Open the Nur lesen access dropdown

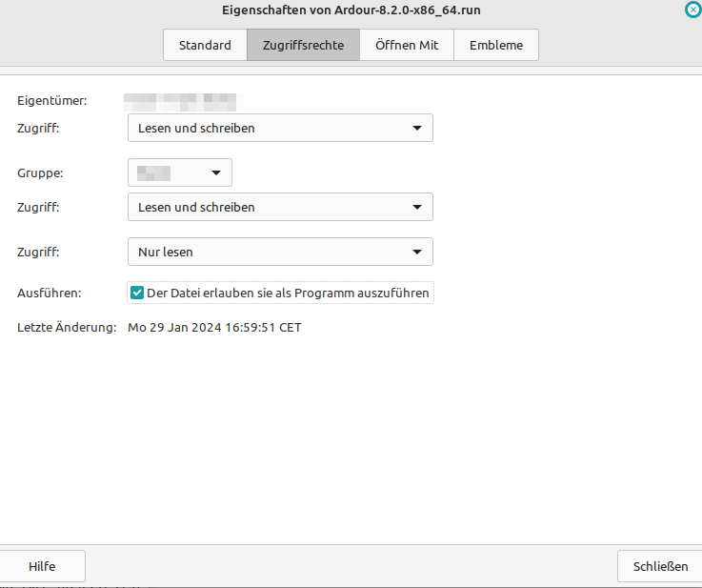[280, 252]
